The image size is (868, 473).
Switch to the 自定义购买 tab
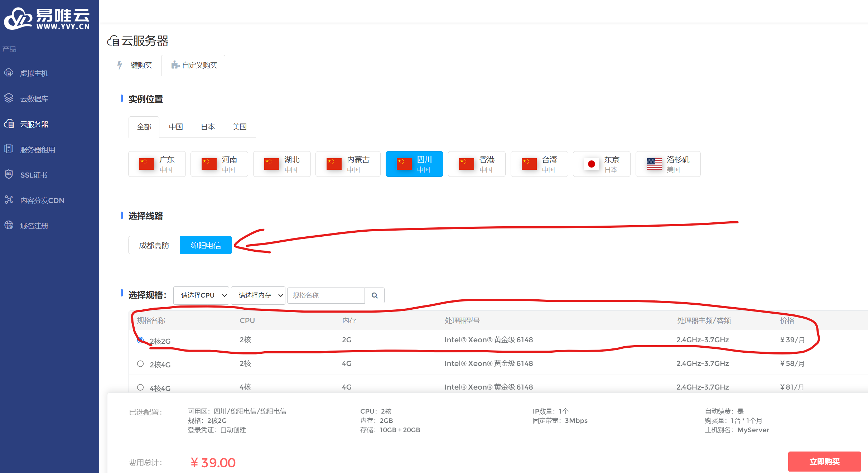194,65
